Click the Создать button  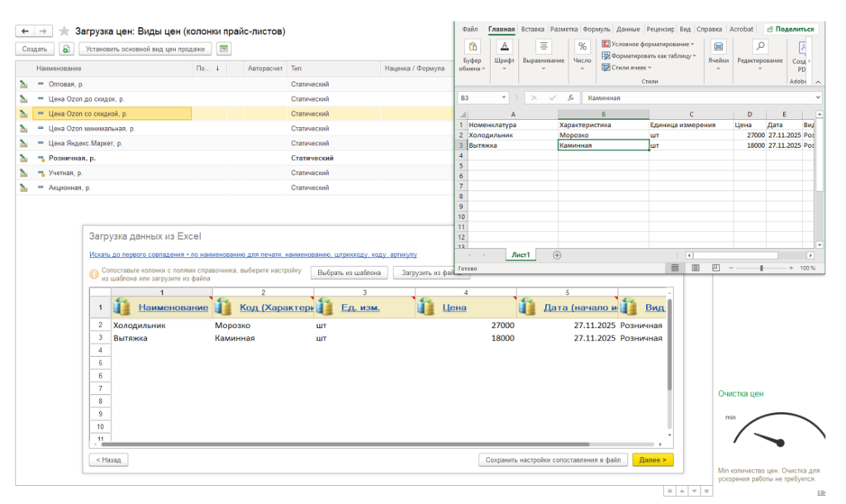pos(35,49)
